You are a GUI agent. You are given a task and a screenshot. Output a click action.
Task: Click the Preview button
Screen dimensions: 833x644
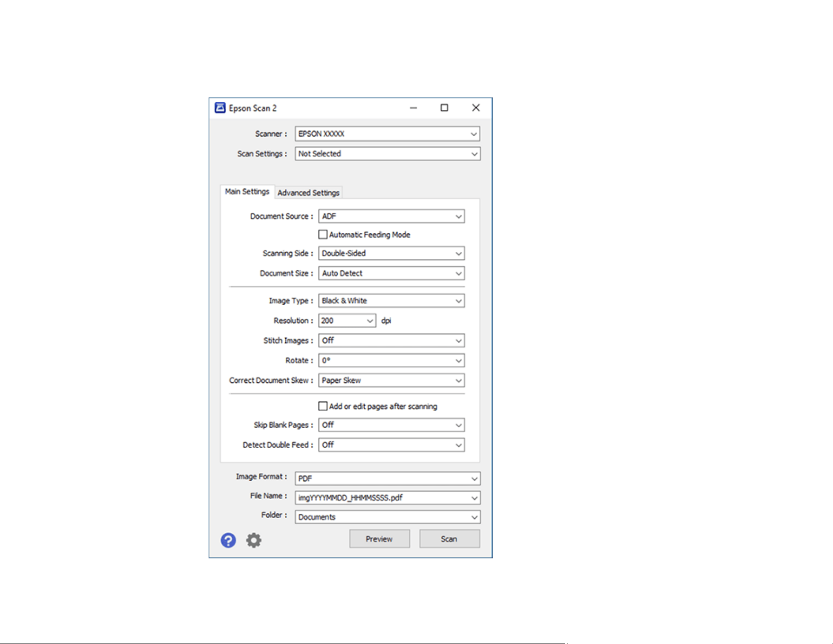click(x=379, y=539)
